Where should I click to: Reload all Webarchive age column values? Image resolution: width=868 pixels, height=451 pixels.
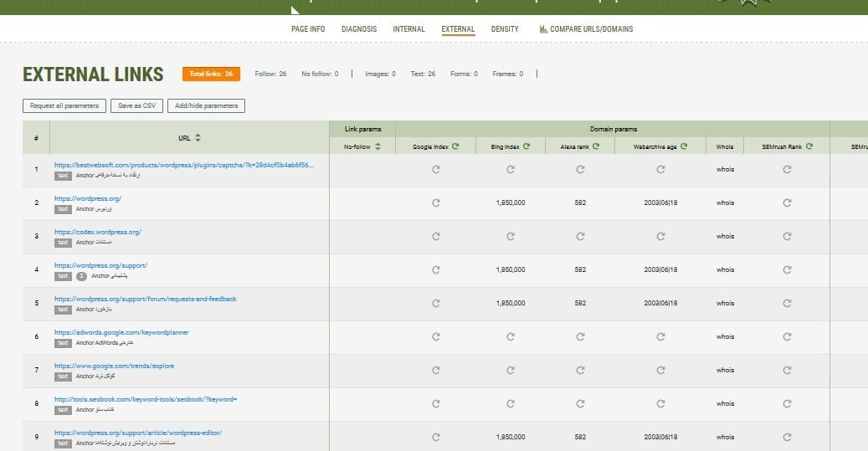[x=684, y=146]
